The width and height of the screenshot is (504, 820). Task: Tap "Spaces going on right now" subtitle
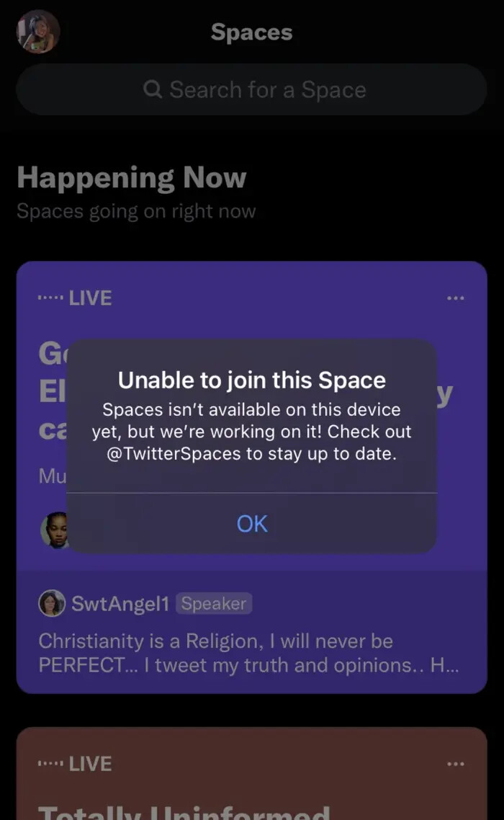click(x=136, y=212)
